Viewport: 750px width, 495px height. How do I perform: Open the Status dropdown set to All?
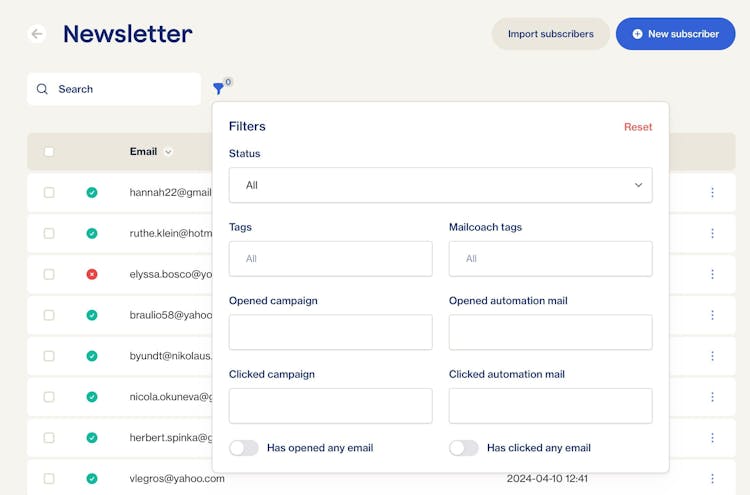[x=440, y=185]
